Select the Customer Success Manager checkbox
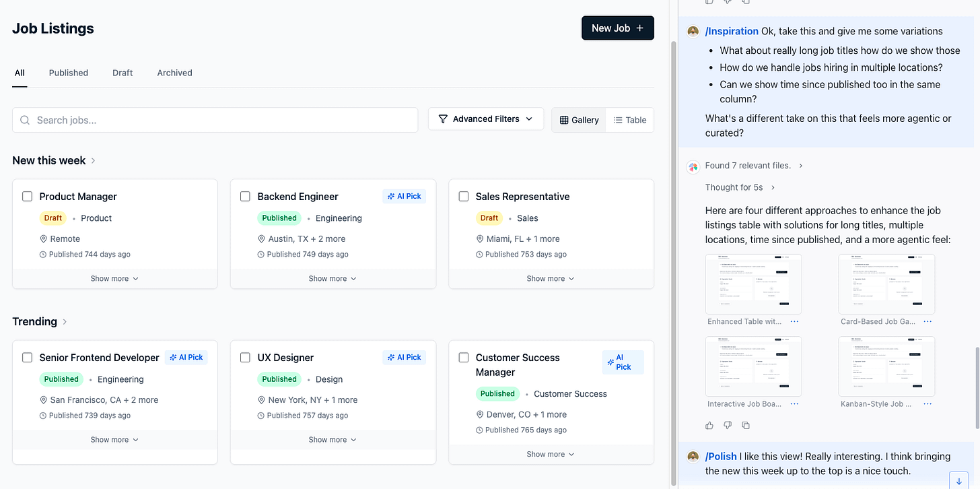 [463, 357]
